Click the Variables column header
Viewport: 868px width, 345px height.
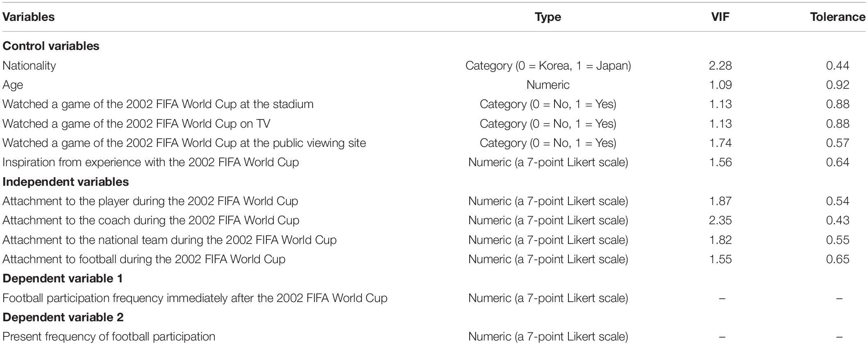29,17
